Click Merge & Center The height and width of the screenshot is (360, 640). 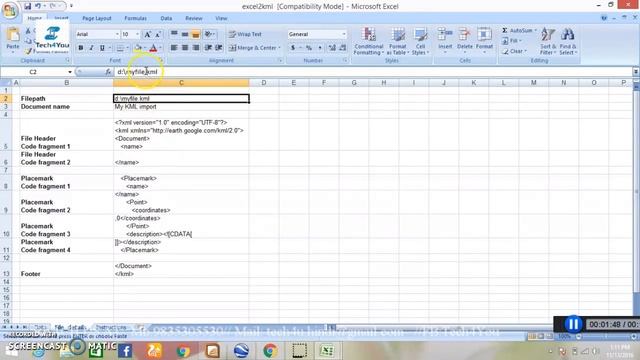pyautogui.click(x=252, y=48)
